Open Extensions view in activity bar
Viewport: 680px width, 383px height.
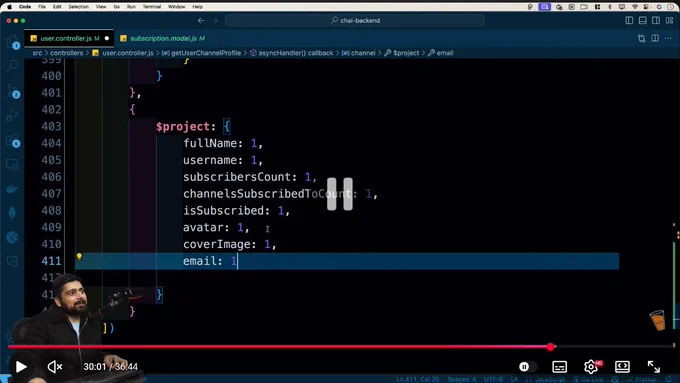pyautogui.click(x=13, y=141)
